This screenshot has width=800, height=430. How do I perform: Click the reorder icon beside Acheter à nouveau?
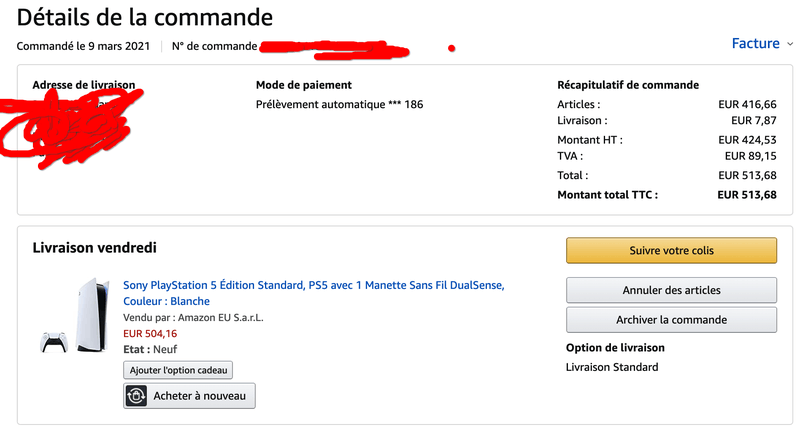[x=137, y=396]
